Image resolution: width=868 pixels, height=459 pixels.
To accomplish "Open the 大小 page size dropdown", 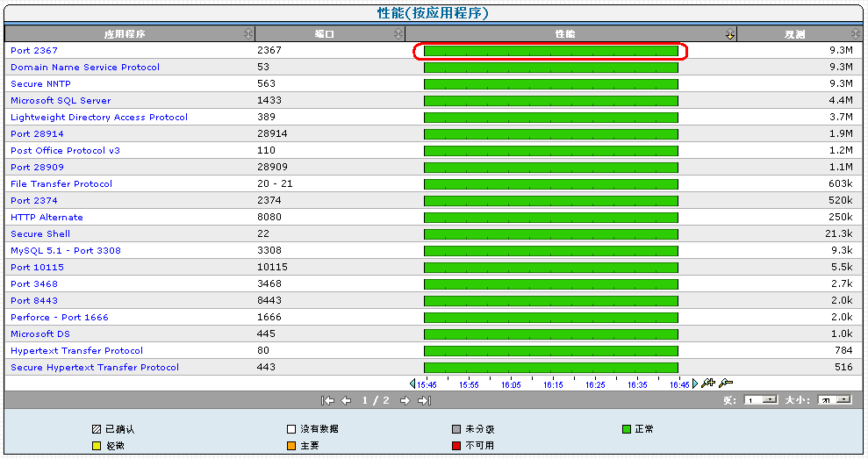I will tap(835, 399).
